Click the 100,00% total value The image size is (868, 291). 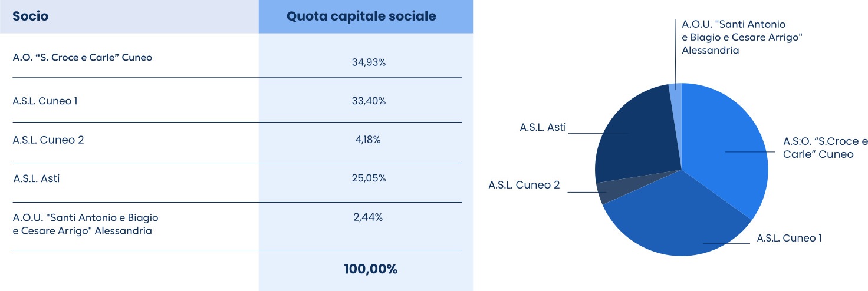pyautogui.click(x=370, y=269)
